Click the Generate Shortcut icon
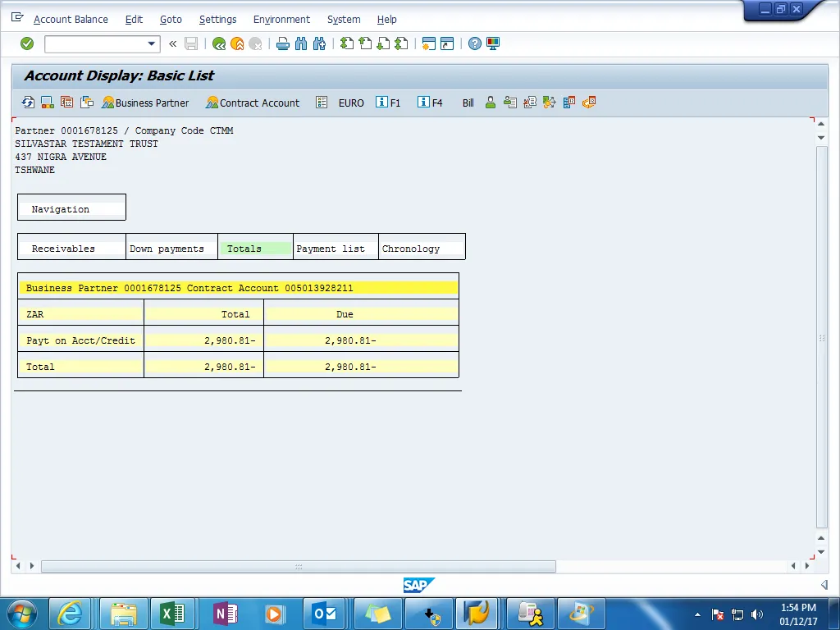Image resolution: width=840 pixels, height=630 pixels. click(x=447, y=44)
